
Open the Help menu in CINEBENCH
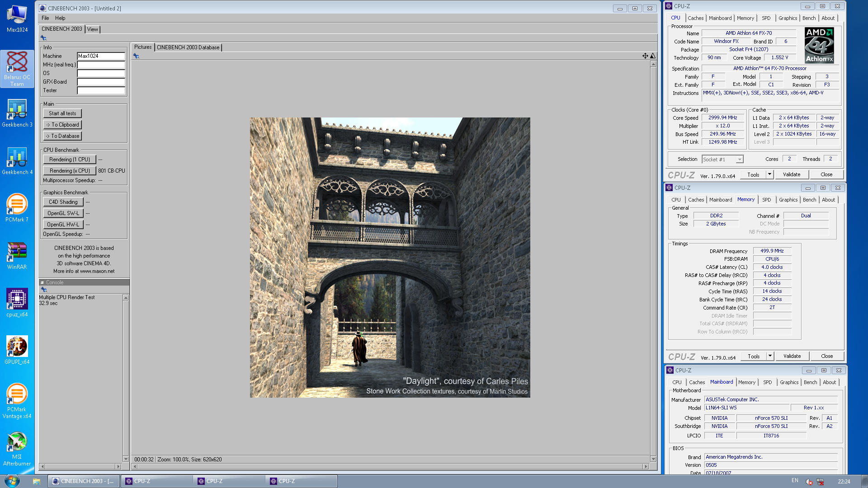pyautogui.click(x=60, y=18)
